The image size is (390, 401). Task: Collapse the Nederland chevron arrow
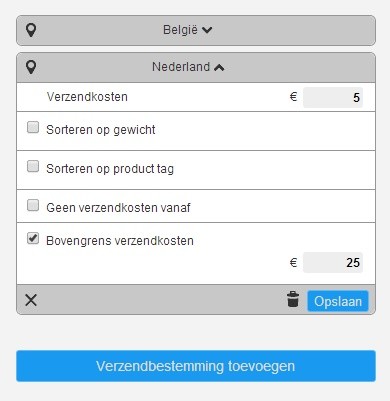(x=219, y=68)
